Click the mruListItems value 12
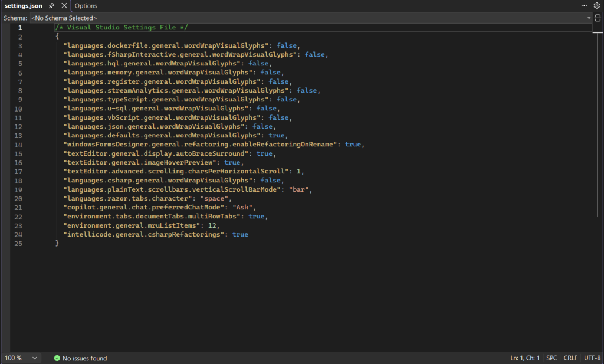 tap(212, 225)
